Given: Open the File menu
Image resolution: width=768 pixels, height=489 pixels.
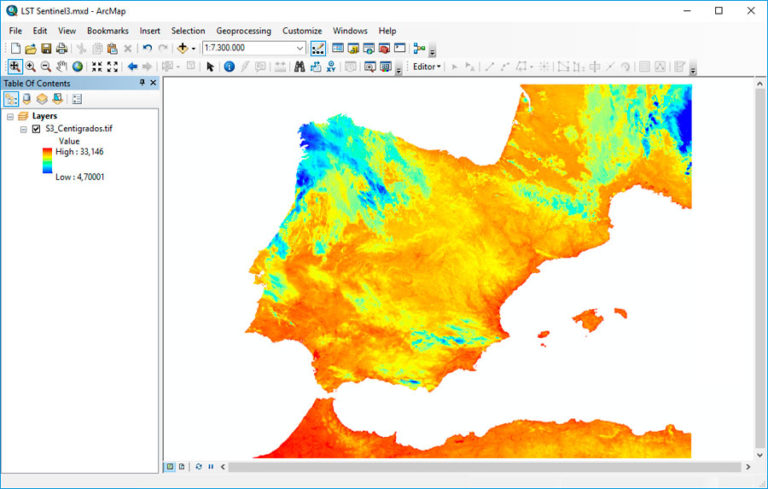Looking at the screenshot, I should (x=15, y=31).
